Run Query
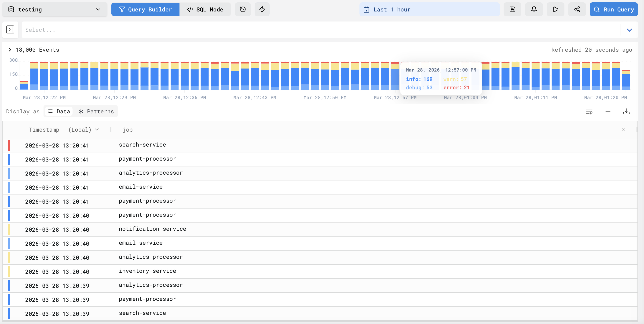This screenshot has width=644, height=324. [x=613, y=9]
